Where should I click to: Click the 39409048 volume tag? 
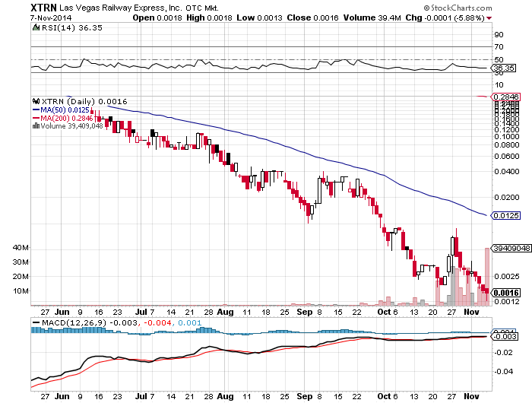point(511,248)
